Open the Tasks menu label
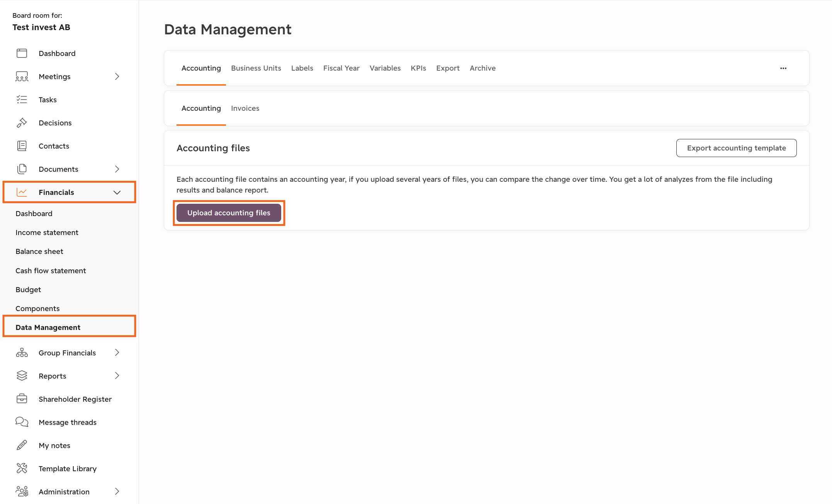This screenshot has width=832, height=504. (48, 100)
